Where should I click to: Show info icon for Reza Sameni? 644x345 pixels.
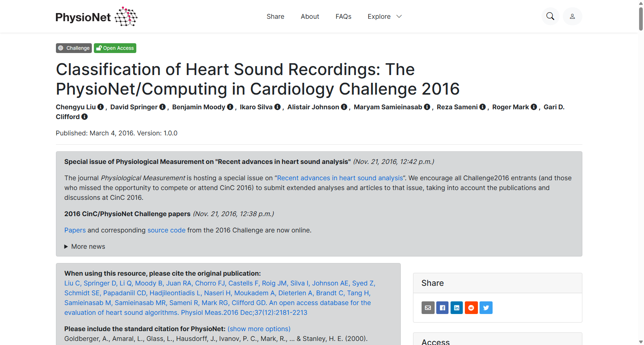pos(483,107)
